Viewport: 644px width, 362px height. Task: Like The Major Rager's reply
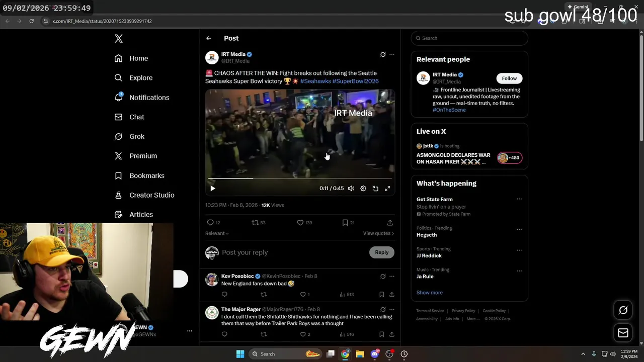[303, 334]
